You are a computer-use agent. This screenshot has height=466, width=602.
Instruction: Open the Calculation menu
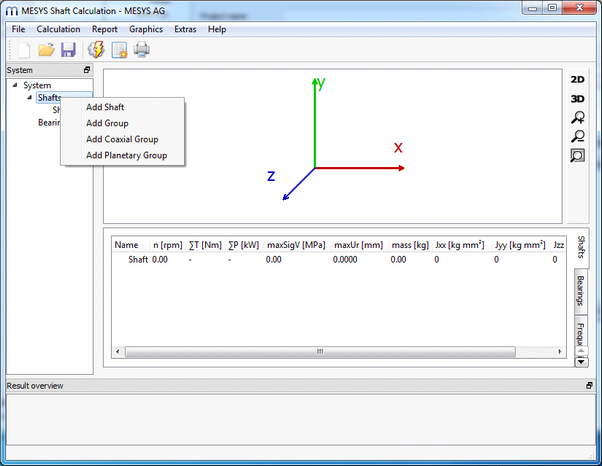pos(58,29)
